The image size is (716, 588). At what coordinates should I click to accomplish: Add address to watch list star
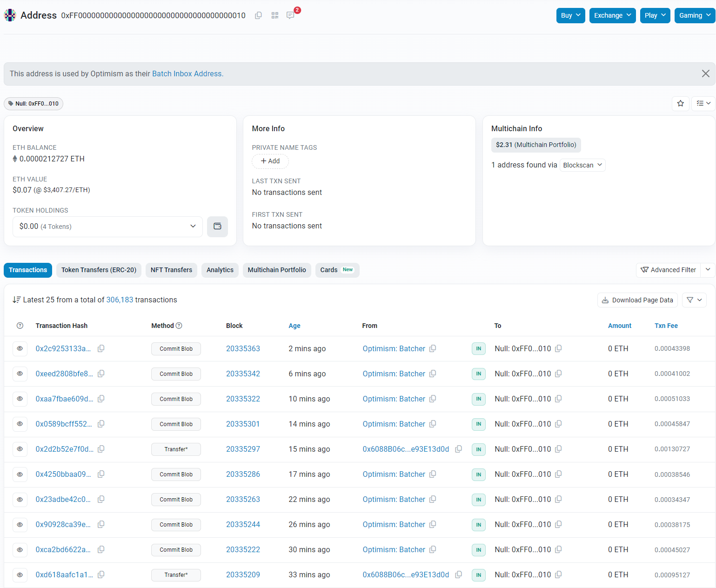681,103
